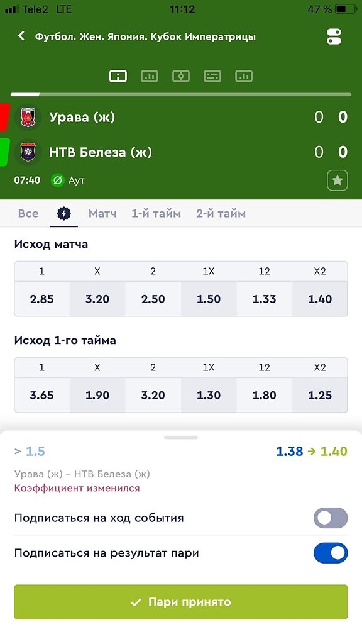Switch to the 2-й тайм tab

221,214
